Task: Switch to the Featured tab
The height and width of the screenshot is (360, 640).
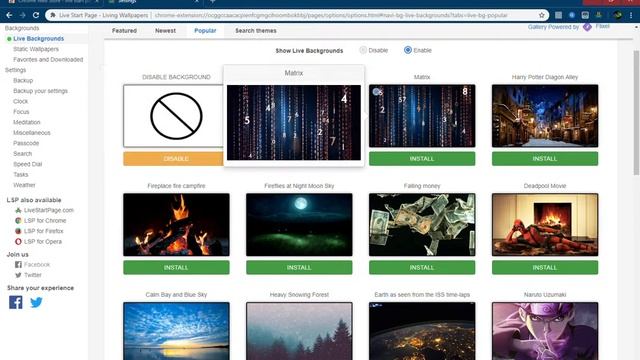Action: tap(124, 31)
